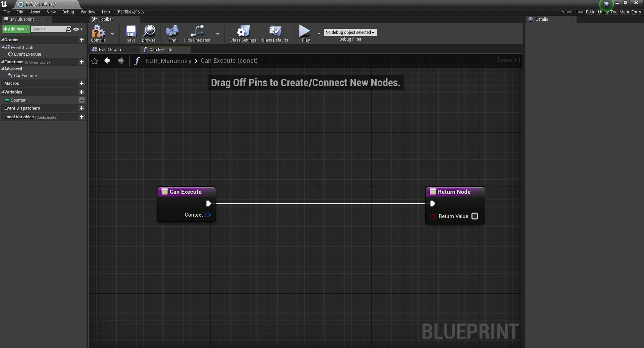Open the Edit menu

coord(20,12)
